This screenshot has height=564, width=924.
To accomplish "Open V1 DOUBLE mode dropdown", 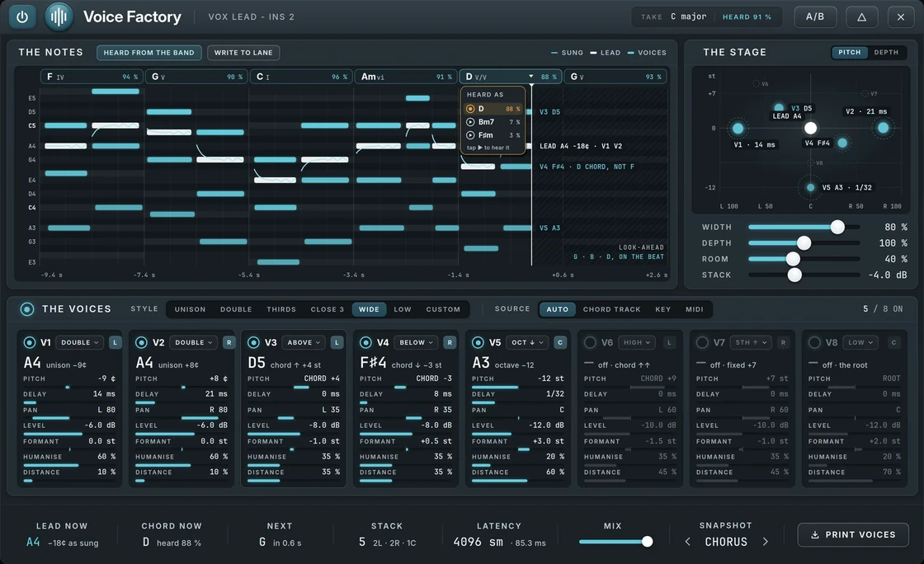I will (80, 342).
